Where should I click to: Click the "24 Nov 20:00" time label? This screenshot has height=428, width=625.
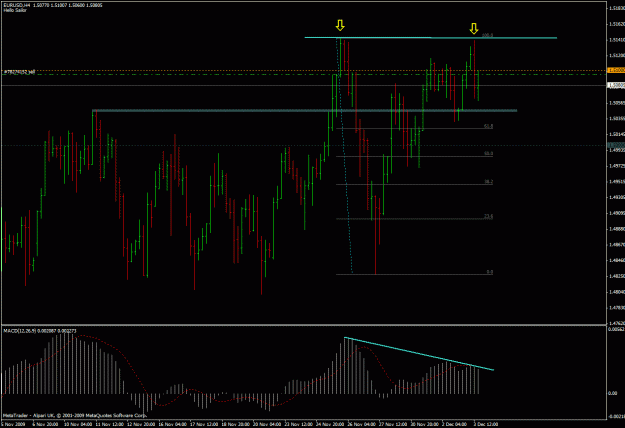[x=330, y=424]
